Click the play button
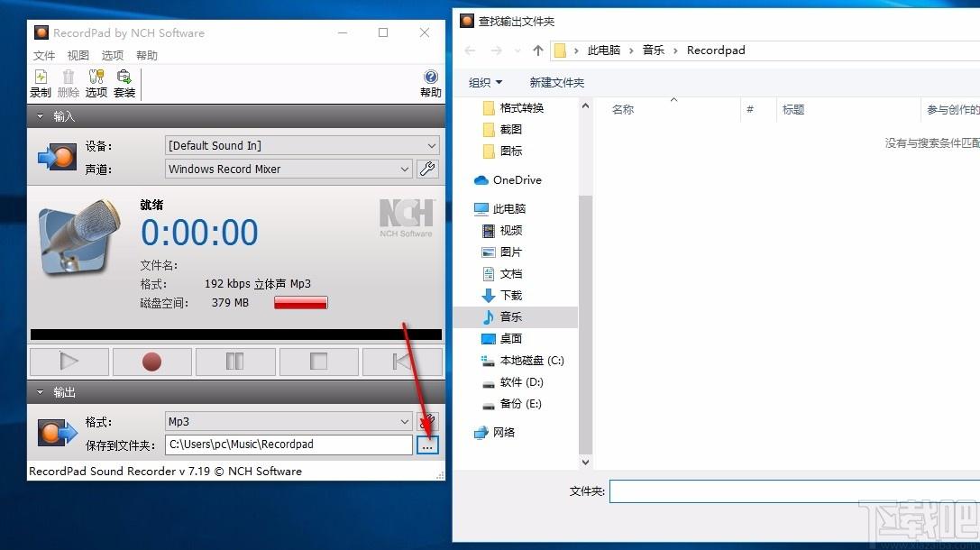Screen dimensions: 980x550 [69, 362]
